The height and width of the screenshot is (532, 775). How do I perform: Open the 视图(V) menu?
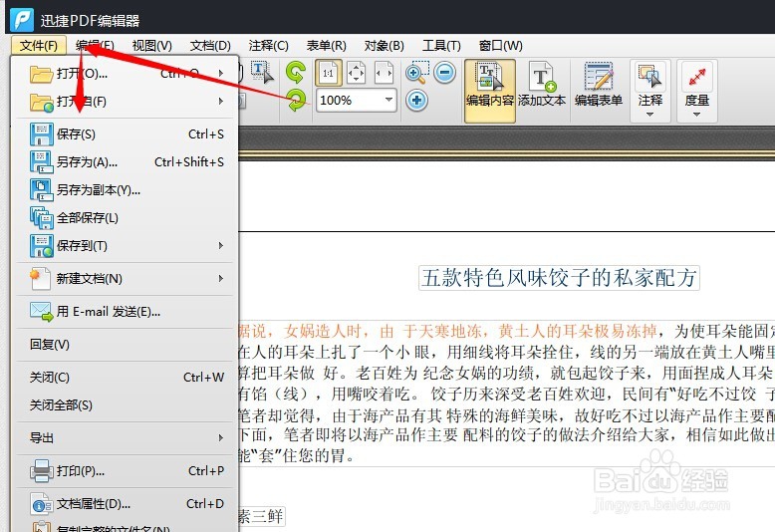151,46
